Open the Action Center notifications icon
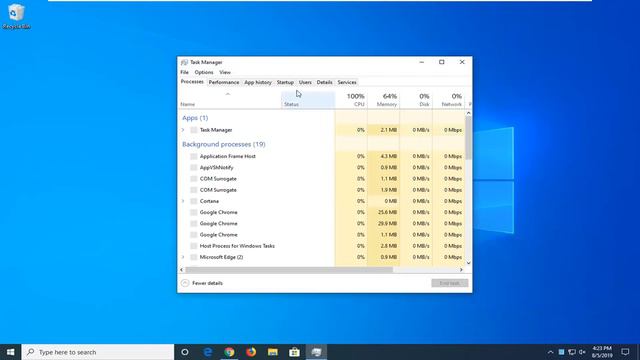The image size is (640, 360). click(625, 352)
